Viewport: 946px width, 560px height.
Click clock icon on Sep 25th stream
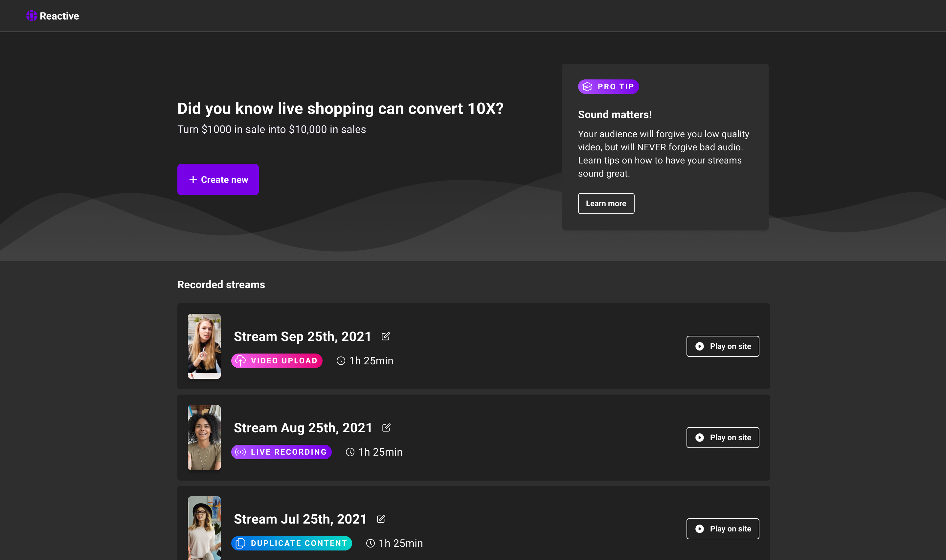[x=341, y=361]
